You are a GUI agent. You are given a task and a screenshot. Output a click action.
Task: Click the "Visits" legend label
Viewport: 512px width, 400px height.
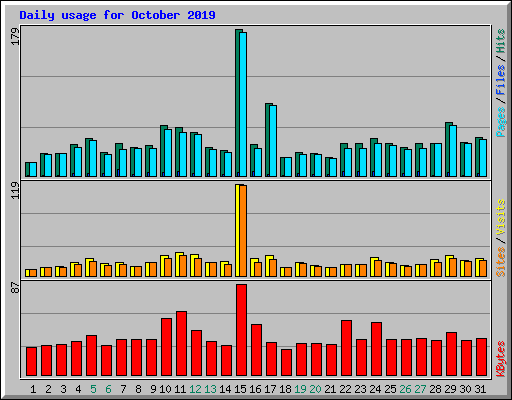coord(501,218)
